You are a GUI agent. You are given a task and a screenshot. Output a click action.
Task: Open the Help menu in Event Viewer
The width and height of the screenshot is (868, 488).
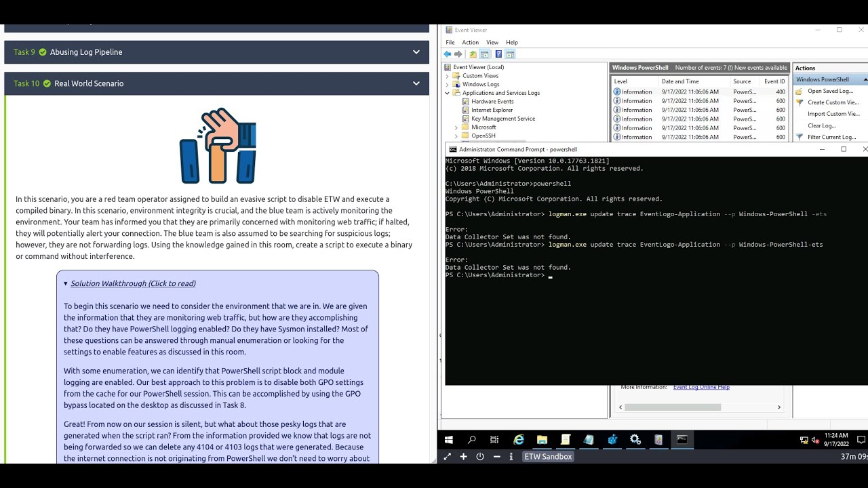click(x=512, y=42)
